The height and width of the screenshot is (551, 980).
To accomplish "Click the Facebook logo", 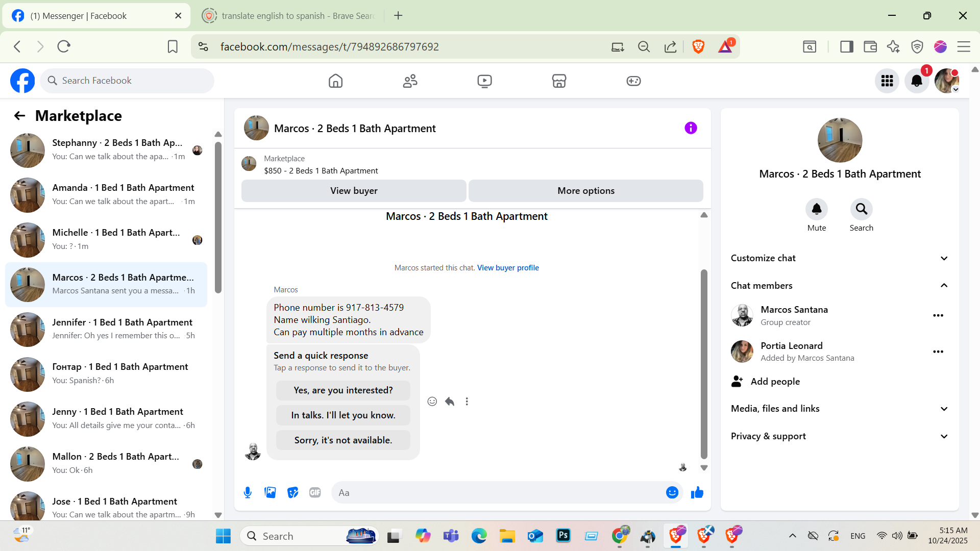I will [22, 81].
